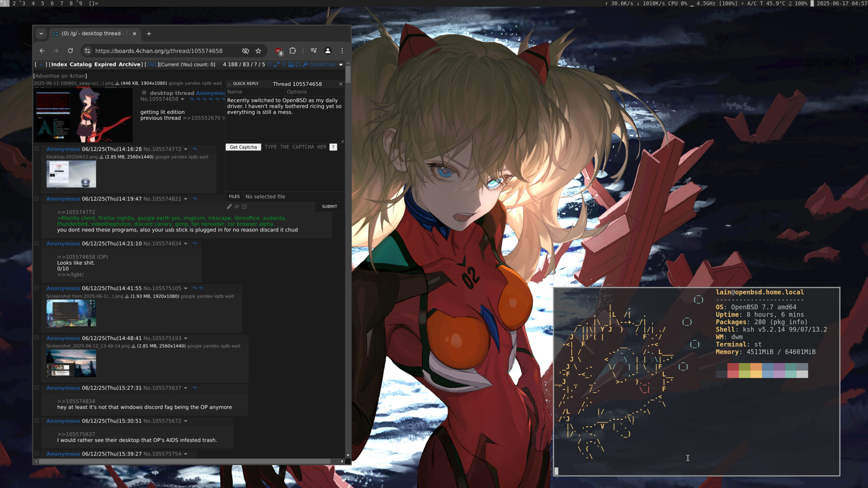Screen dimensions: 868x488
Task: Switch to dwm workspace tag 4
Action: point(33,3)
